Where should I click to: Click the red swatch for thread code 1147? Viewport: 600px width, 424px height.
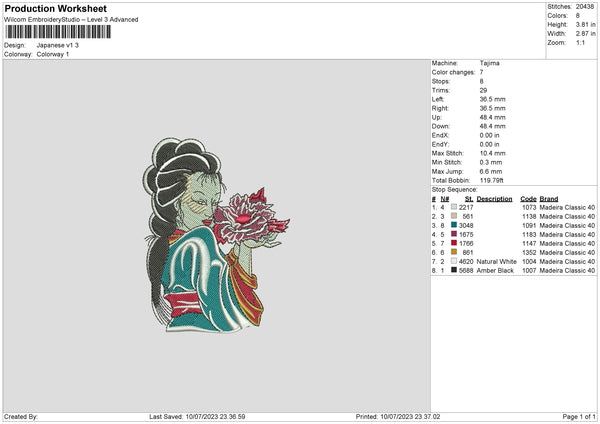454,243
